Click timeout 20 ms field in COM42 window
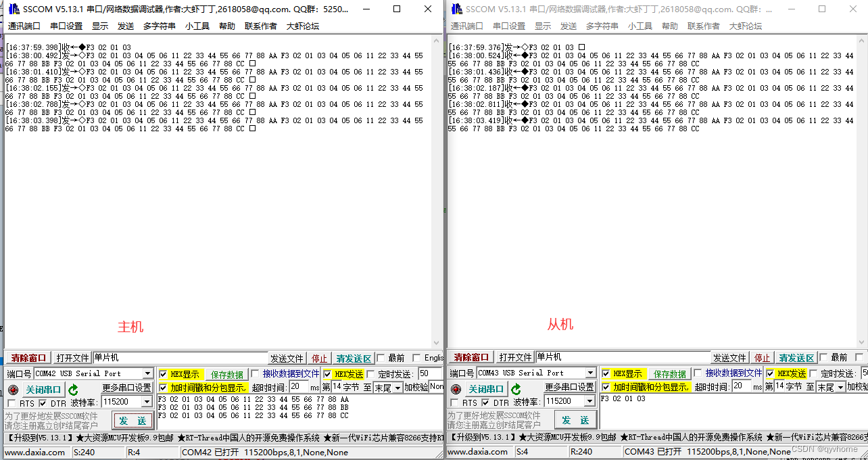 298,388
